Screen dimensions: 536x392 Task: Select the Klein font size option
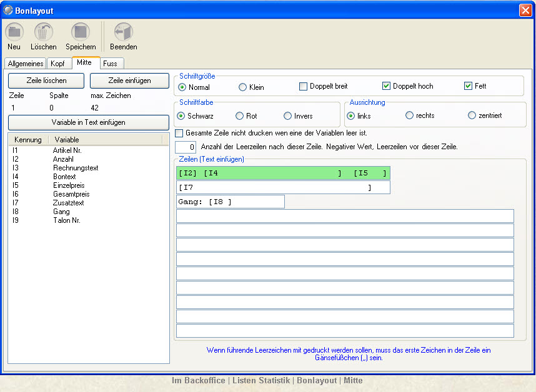pos(243,87)
